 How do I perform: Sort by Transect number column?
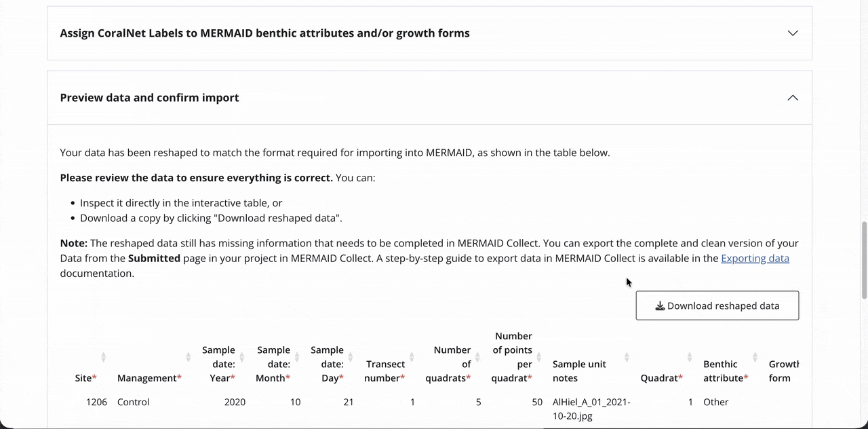click(x=412, y=357)
